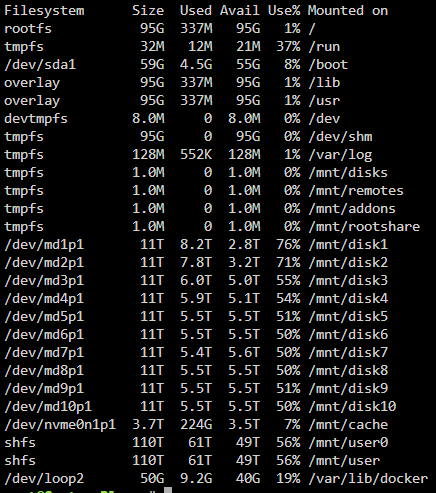436x493 pixels.
Task: Click the /mnt/cache mount path
Action: 348,425
